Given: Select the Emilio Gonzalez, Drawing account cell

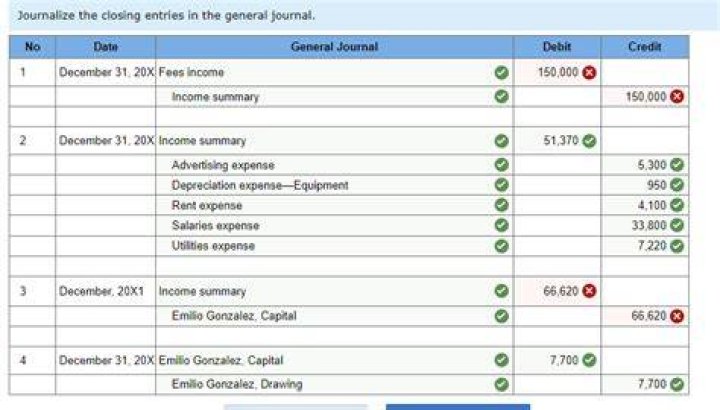Looking at the screenshot, I should [334, 384].
